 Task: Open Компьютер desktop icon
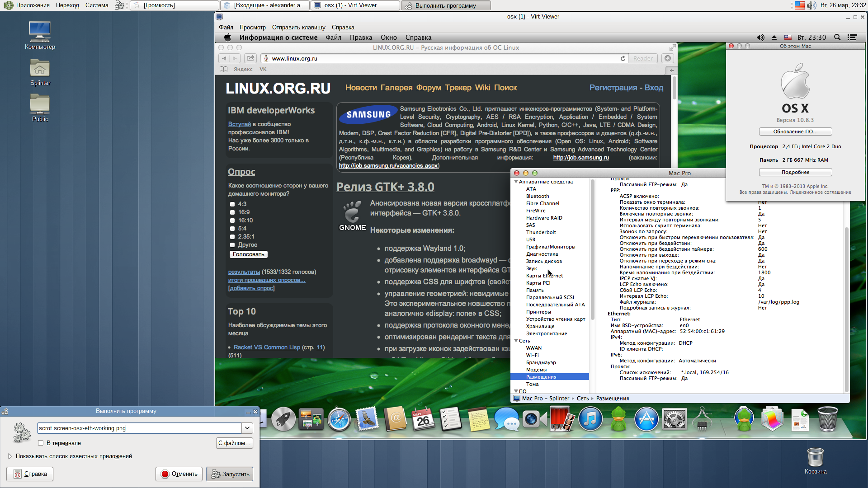tap(40, 35)
